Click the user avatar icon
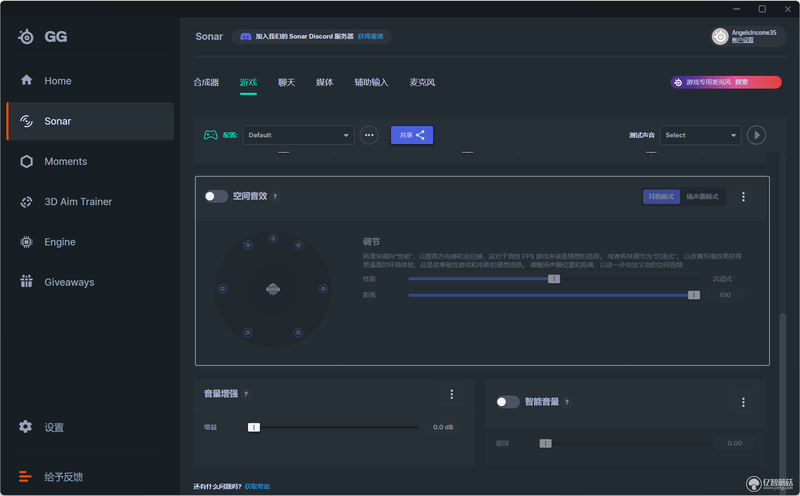The height and width of the screenshot is (496, 800). (x=720, y=36)
